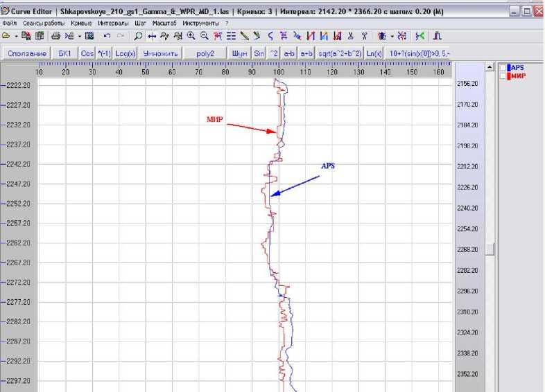545x392 pixels.
Task: Open the Интервалы menu
Action: pyautogui.click(x=113, y=24)
